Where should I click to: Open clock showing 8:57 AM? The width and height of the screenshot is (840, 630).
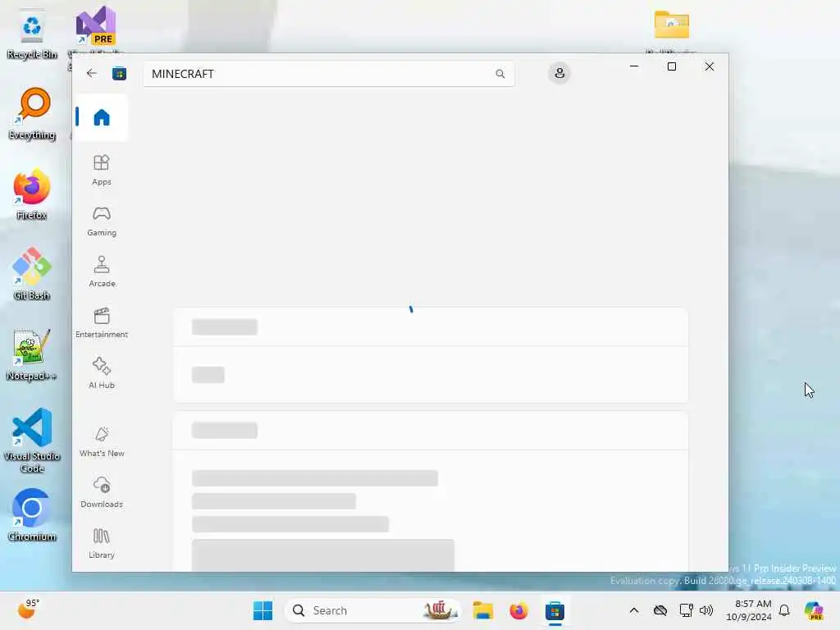pyautogui.click(x=748, y=610)
